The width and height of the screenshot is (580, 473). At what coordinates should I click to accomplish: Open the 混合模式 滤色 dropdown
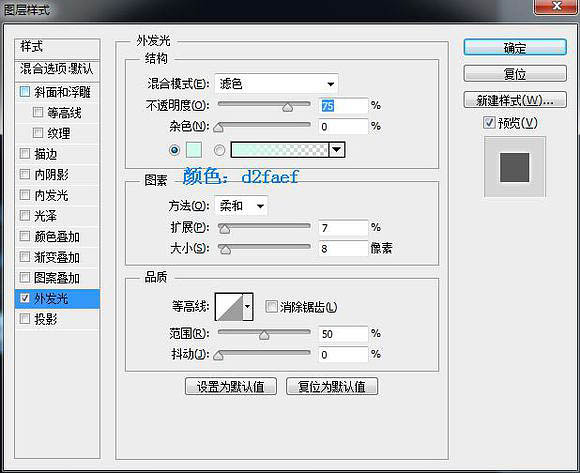coord(276,84)
